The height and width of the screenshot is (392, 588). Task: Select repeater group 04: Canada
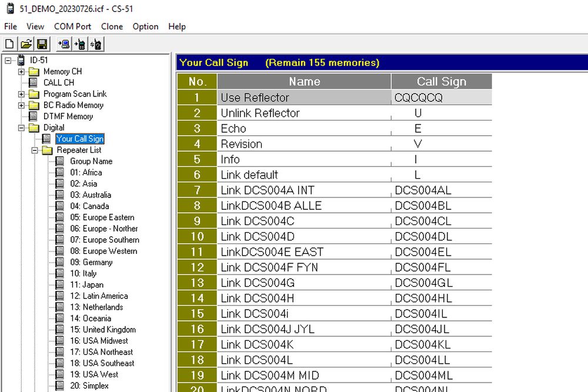(89, 206)
